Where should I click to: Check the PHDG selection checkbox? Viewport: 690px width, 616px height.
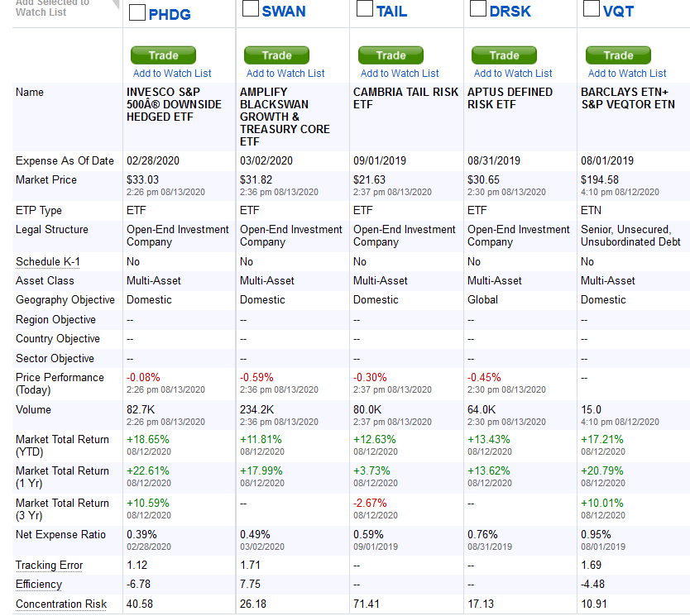pyautogui.click(x=137, y=12)
